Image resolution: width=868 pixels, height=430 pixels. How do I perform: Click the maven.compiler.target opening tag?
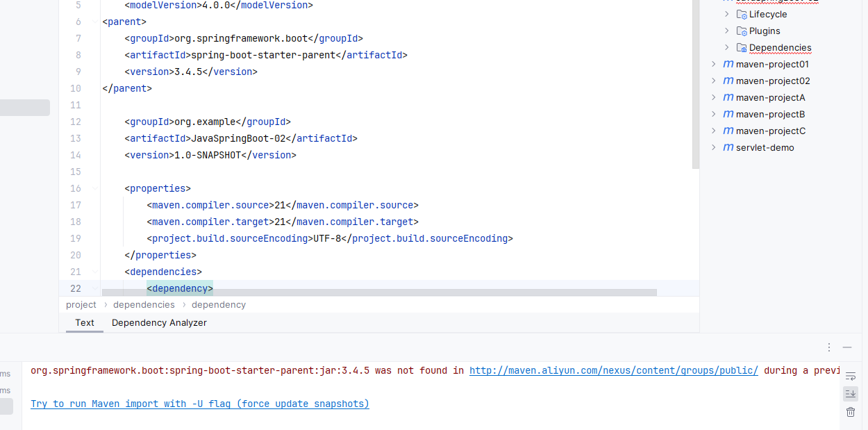[x=210, y=222]
